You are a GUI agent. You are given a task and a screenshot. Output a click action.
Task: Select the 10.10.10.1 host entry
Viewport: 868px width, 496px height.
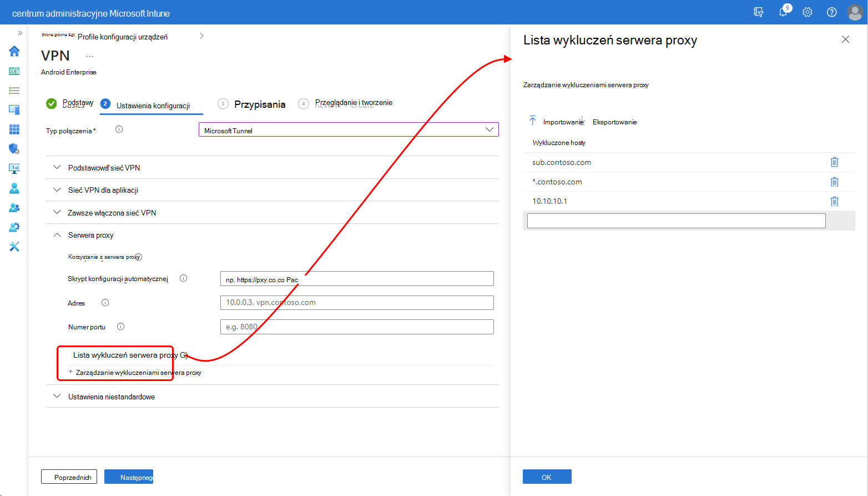pos(549,201)
